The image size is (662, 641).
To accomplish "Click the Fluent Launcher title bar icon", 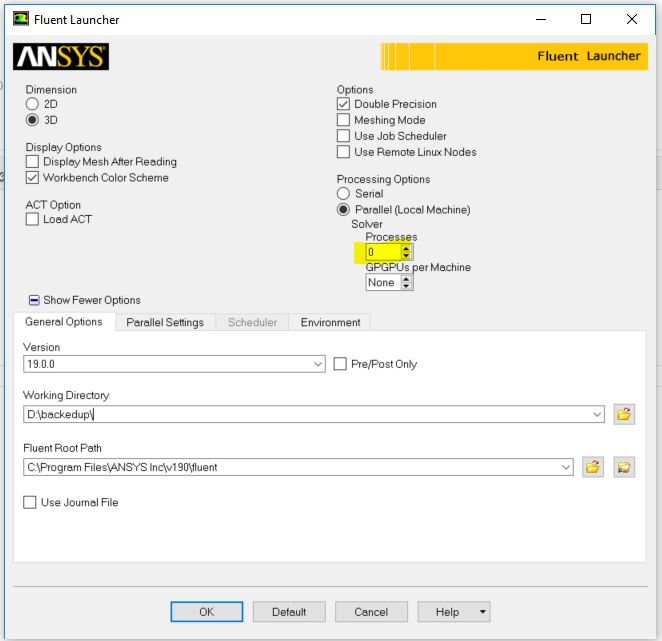I will click(x=21, y=19).
